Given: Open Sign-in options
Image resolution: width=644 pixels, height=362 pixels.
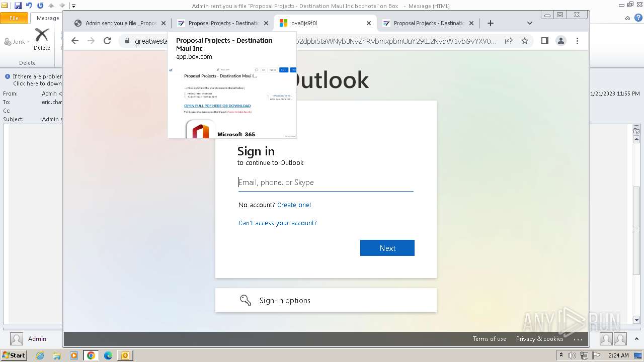Looking at the screenshot, I should 326,300.
